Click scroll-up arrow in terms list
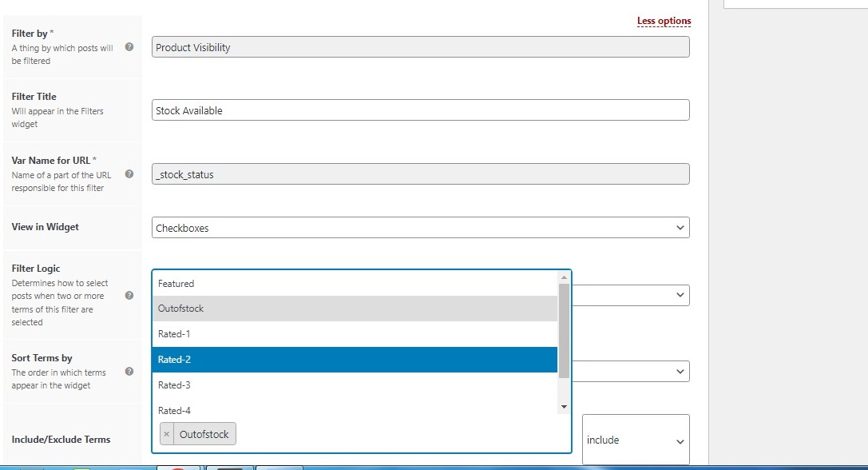 tap(564, 277)
